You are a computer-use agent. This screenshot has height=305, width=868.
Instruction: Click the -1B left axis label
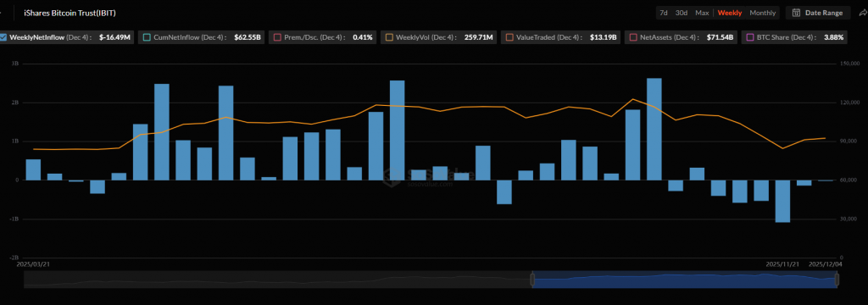coord(15,219)
